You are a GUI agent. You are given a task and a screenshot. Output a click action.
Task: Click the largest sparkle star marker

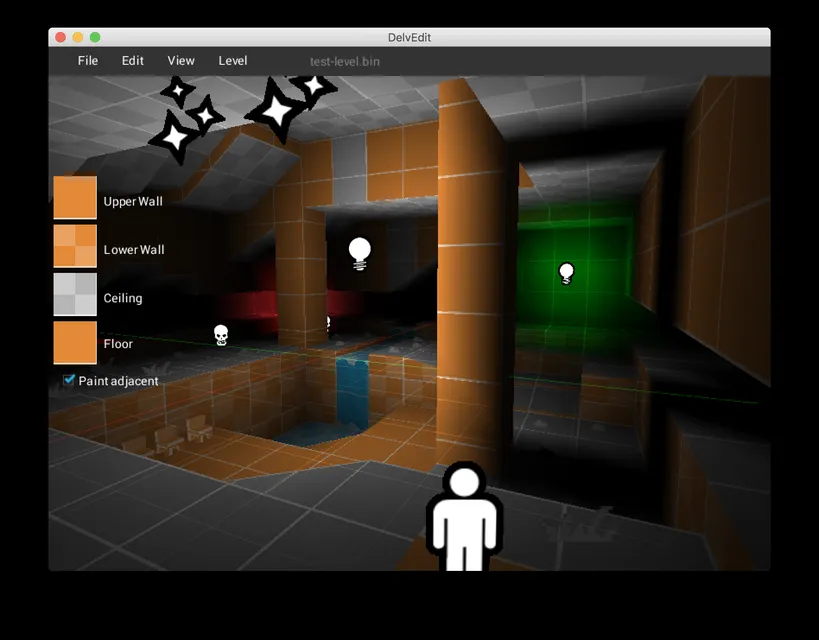276,111
